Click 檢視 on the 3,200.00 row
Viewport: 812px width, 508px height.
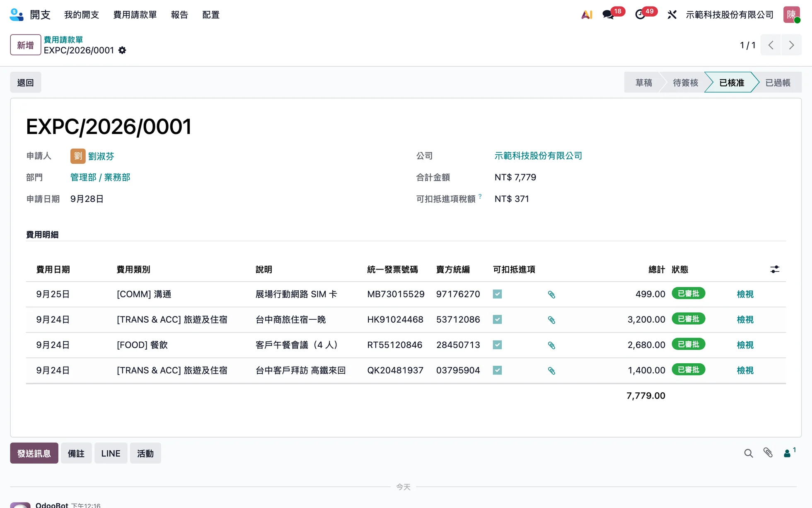click(745, 319)
